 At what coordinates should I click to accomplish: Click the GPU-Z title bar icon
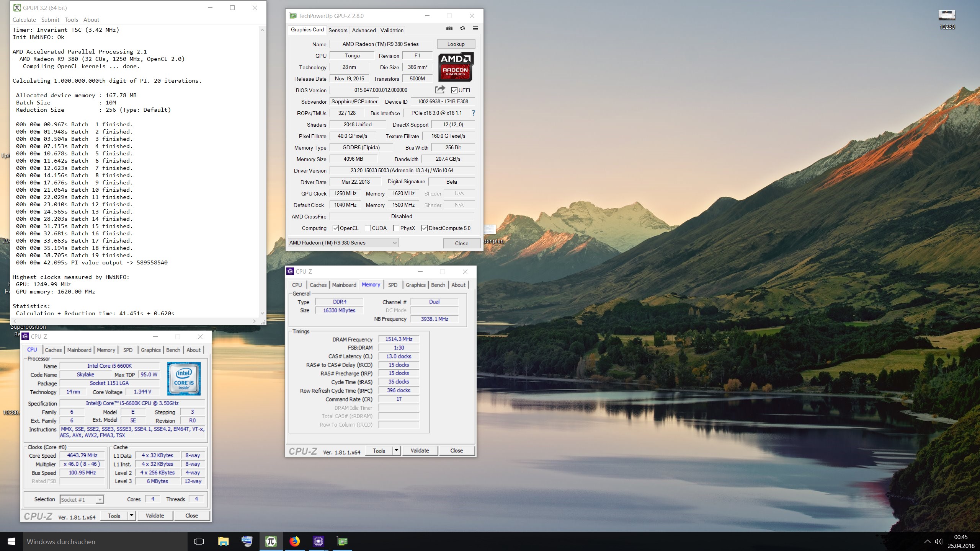tap(293, 16)
